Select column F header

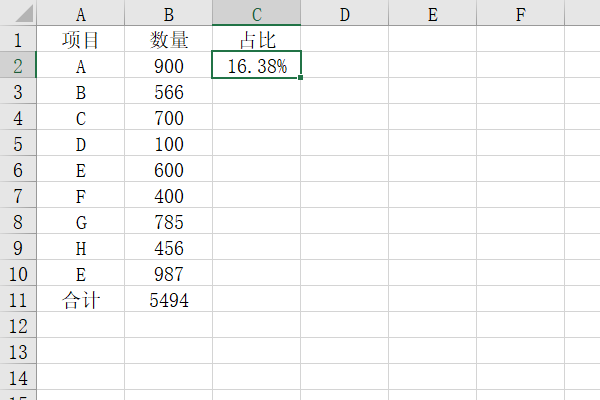[520, 13]
